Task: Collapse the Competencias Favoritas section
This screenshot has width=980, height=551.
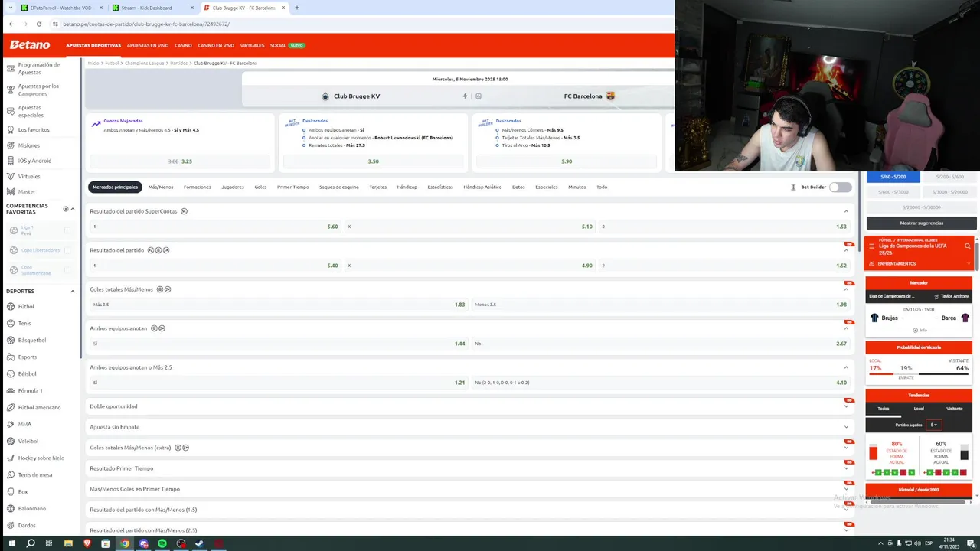Action: pyautogui.click(x=73, y=208)
